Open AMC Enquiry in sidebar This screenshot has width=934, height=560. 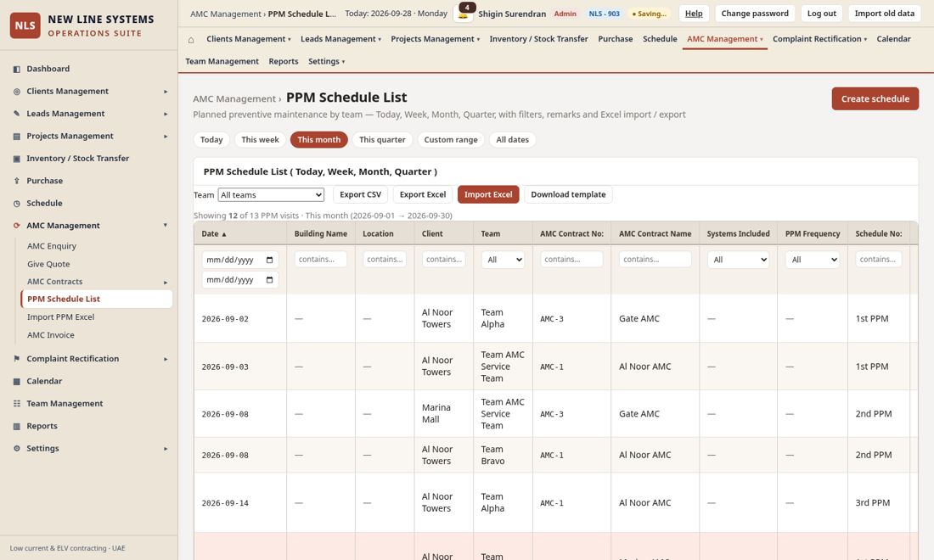pyautogui.click(x=52, y=246)
